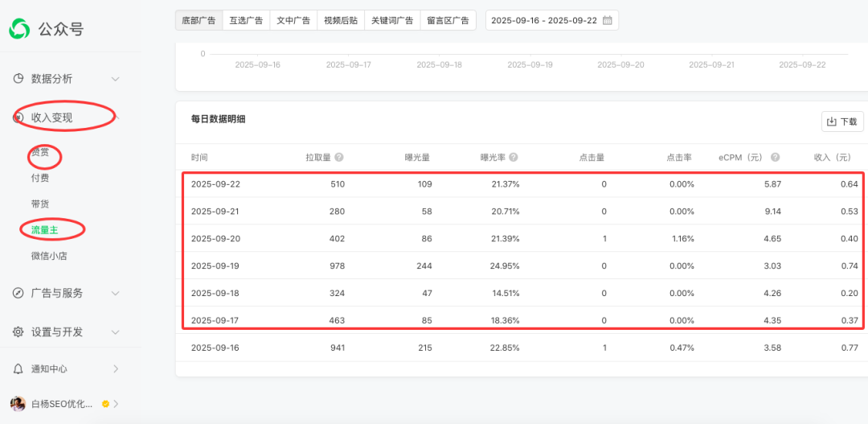Expand the 数据分析 menu chevron
The image size is (868, 424).
click(115, 79)
